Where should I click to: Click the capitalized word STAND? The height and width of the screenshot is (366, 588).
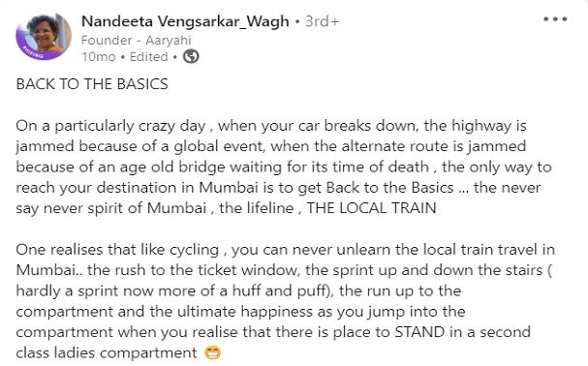[x=419, y=332]
